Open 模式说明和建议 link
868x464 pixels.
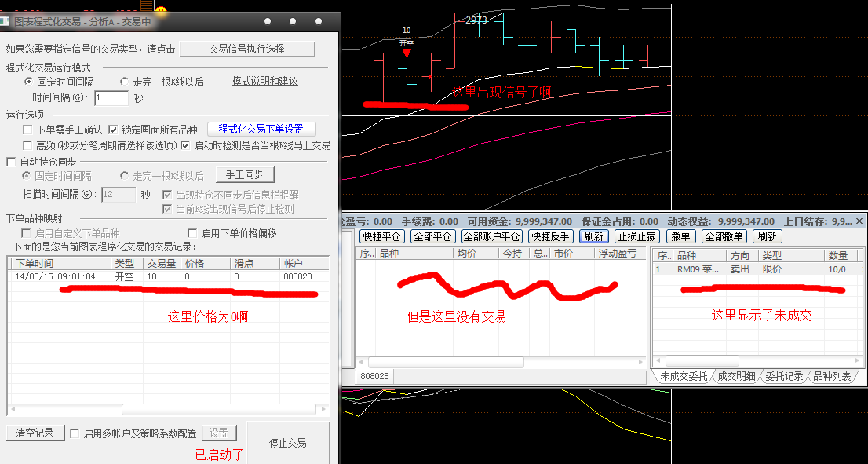(x=264, y=82)
